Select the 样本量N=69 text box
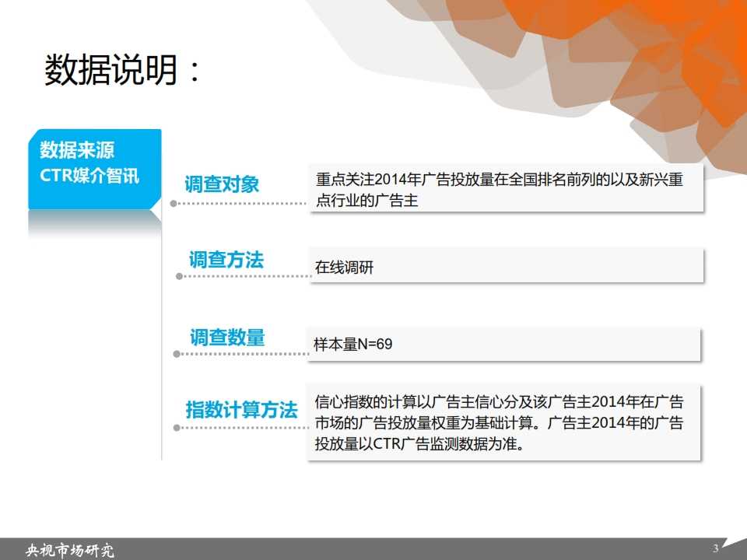The image size is (747, 560). [505, 345]
